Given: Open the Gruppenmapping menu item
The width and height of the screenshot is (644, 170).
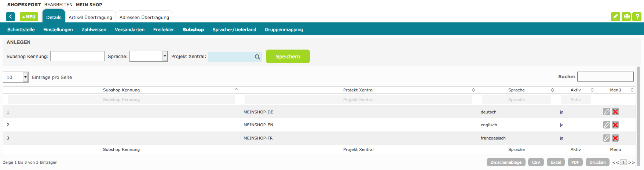Looking at the screenshot, I should pyautogui.click(x=284, y=30).
